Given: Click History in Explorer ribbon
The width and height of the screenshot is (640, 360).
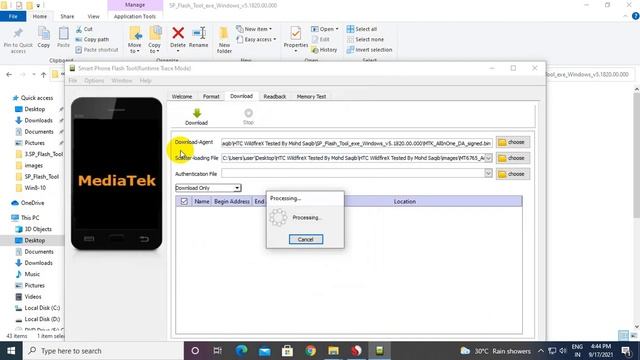Looking at the screenshot, I should click(x=324, y=49).
